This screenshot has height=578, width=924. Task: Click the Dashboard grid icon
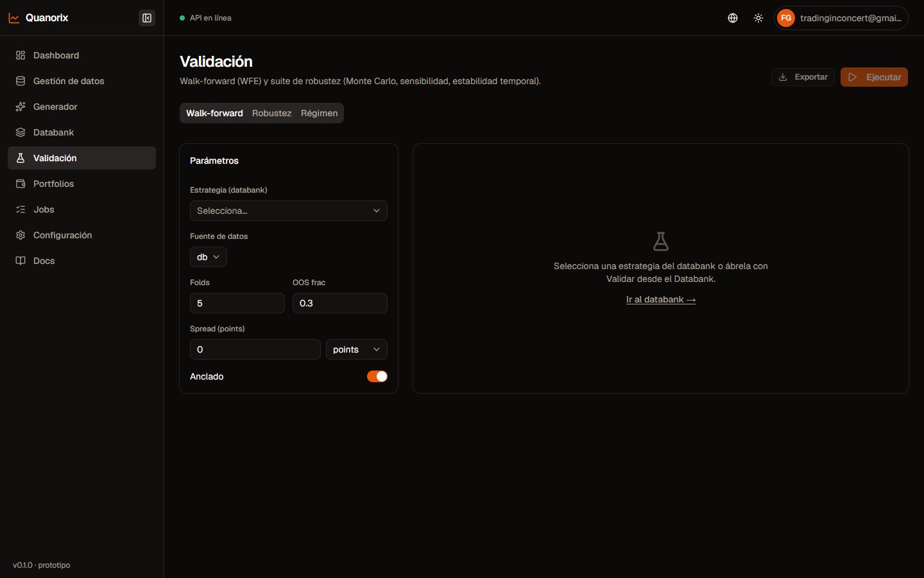[21, 55]
